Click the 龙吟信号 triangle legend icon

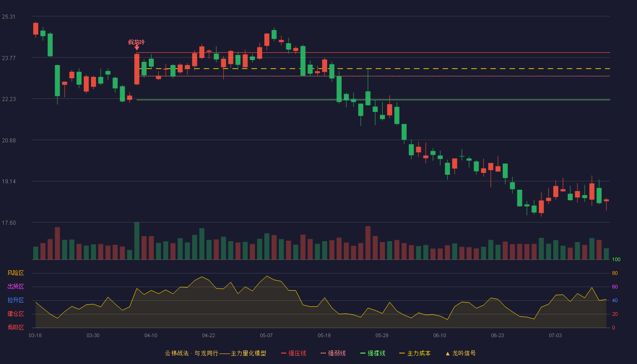pos(448,354)
